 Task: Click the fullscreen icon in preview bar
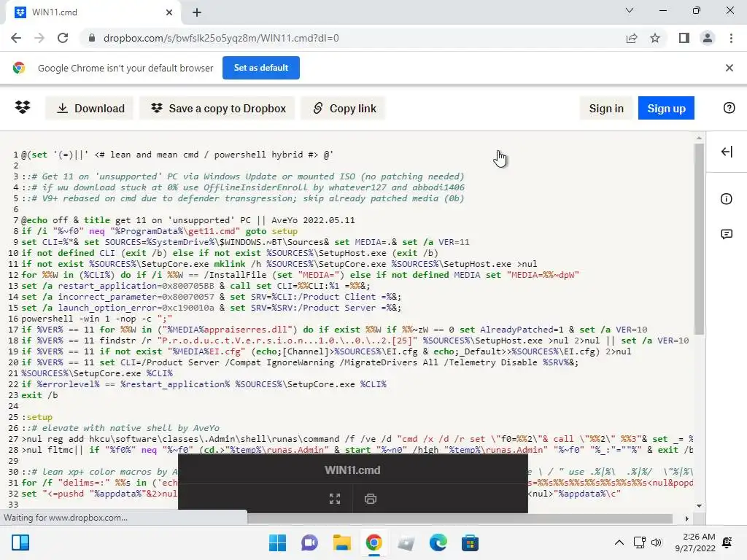(x=335, y=499)
